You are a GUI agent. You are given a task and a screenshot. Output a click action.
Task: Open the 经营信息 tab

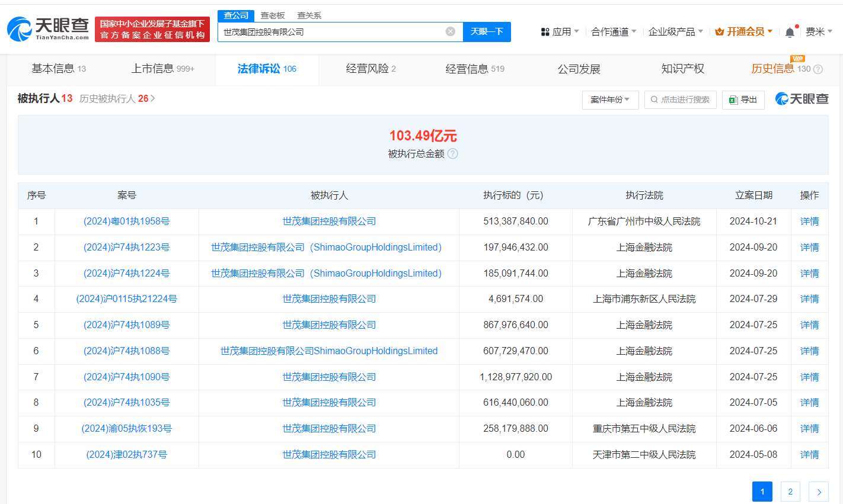pos(475,69)
